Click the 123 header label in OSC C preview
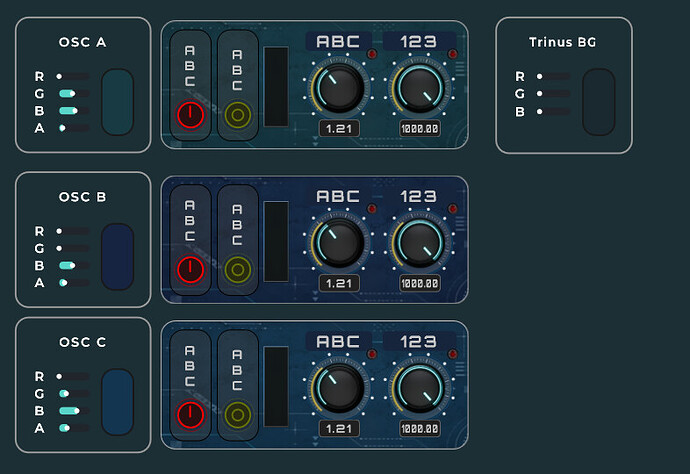The width and height of the screenshot is (690, 474). pos(418,342)
